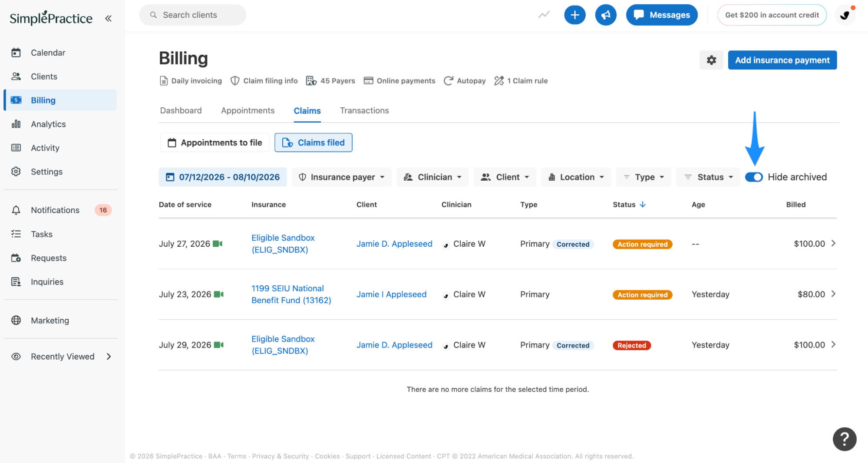
Task: Open the help question mark button
Action: point(845,439)
